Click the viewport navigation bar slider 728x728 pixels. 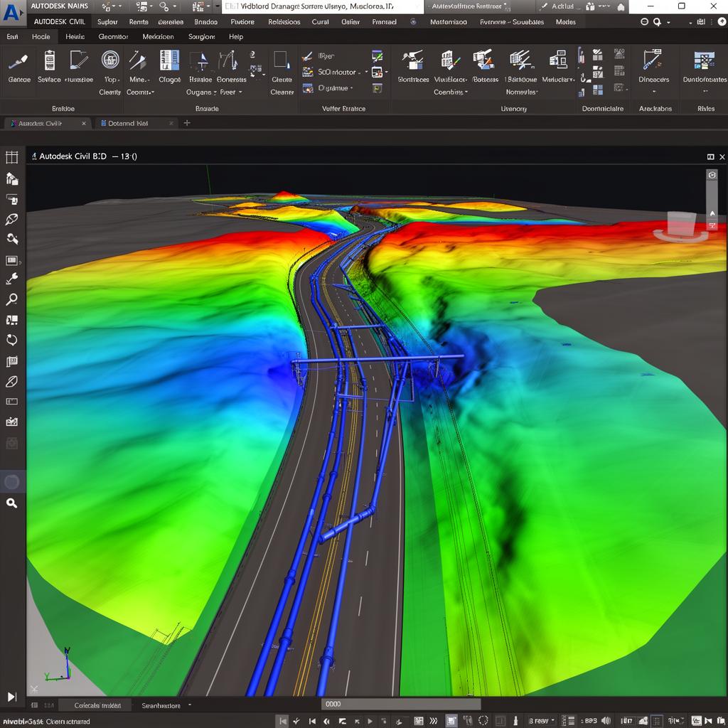(x=712, y=200)
